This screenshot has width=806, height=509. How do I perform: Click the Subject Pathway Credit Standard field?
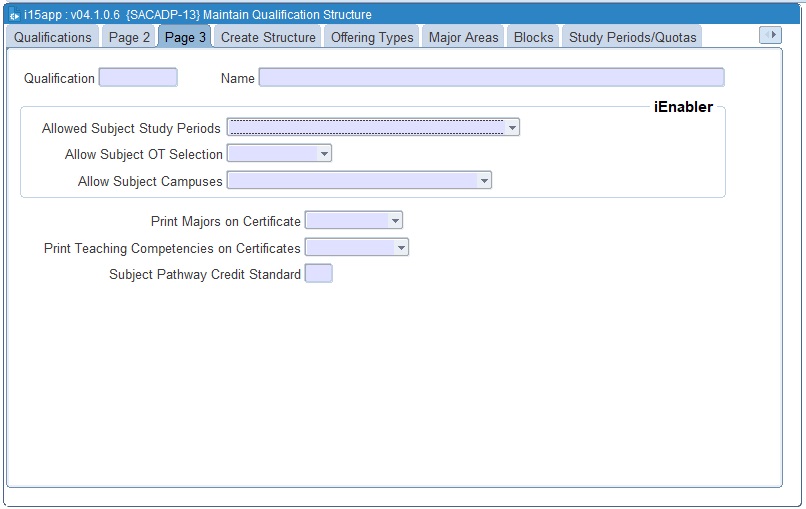tap(318, 274)
